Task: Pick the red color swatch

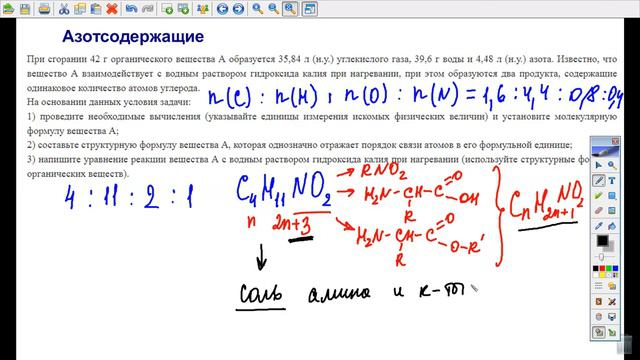Action: [602, 268]
